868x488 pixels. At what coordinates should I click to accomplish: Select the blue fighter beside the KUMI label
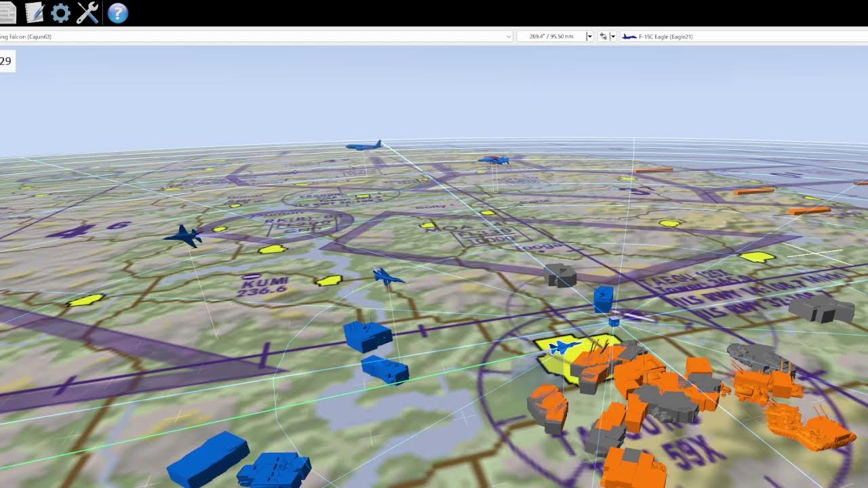coord(387,276)
